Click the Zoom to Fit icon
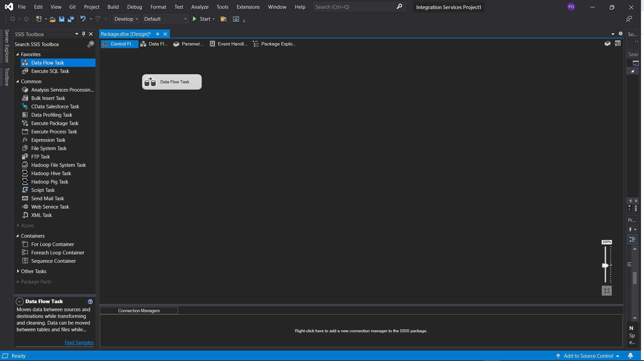The width and height of the screenshot is (644, 361). pyautogui.click(x=607, y=291)
